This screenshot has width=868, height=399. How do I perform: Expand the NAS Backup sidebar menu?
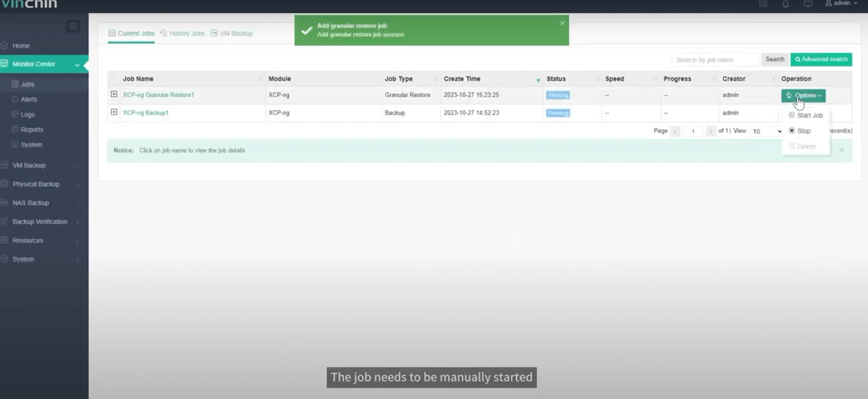(44, 203)
